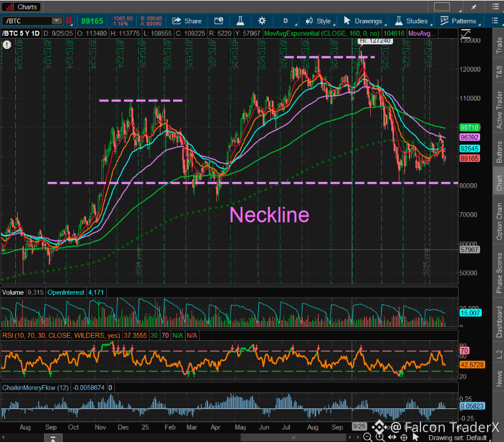Screen dimensions: 504x442
Task: Click the Drawing set: Default selector
Action: [458, 437]
